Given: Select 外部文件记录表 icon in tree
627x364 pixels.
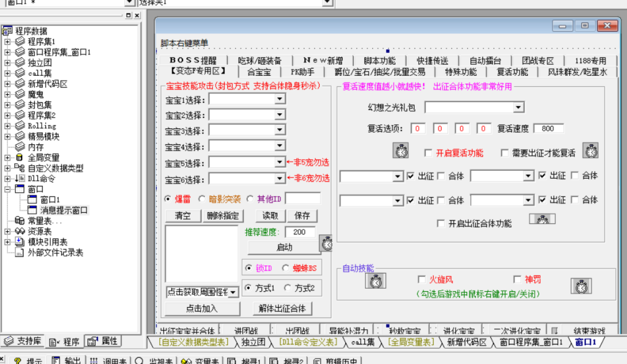Looking at the screenshot, I should (x=20, y=253).
